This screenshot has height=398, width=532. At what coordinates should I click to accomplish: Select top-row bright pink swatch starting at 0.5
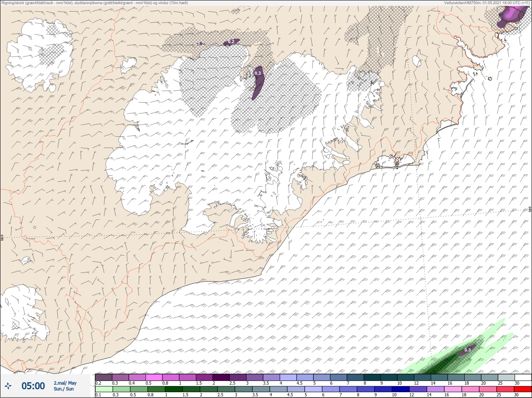click(x=154, y=377)
